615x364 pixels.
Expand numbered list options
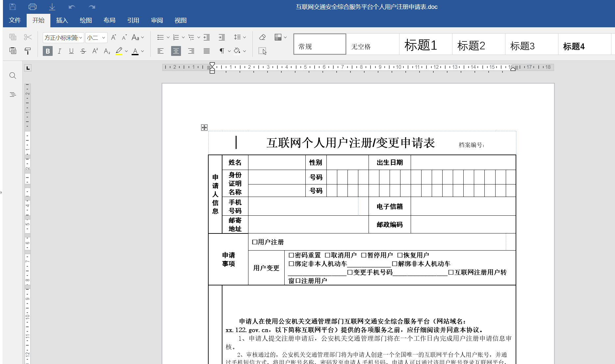click(x=183, y=37)
